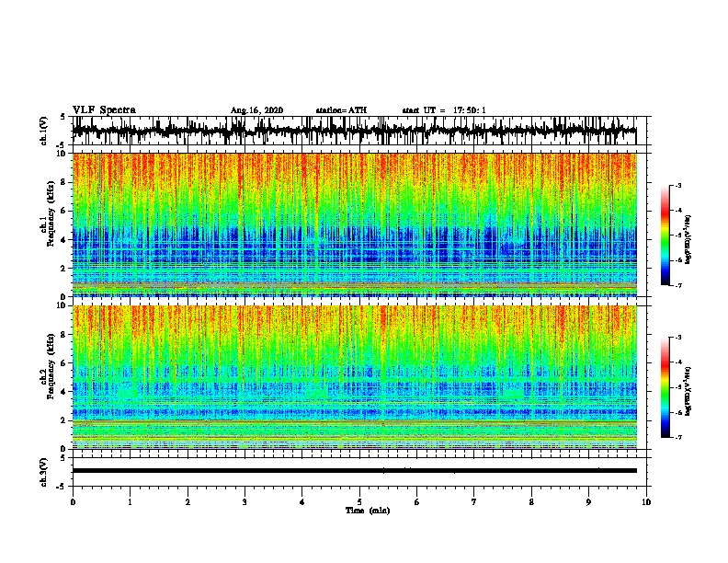Click the time axis tick label '0'
Viewport: 728px width, 563px height.
(73, 502)
